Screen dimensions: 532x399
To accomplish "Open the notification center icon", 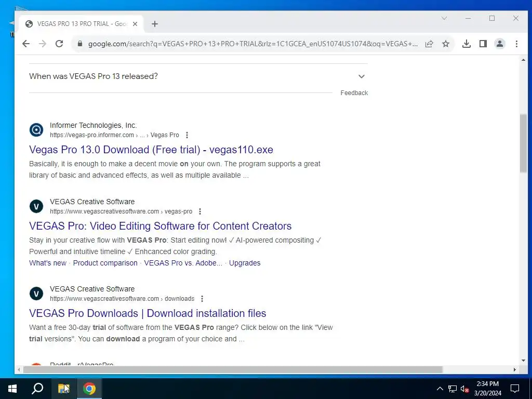I will coord(515,389).
